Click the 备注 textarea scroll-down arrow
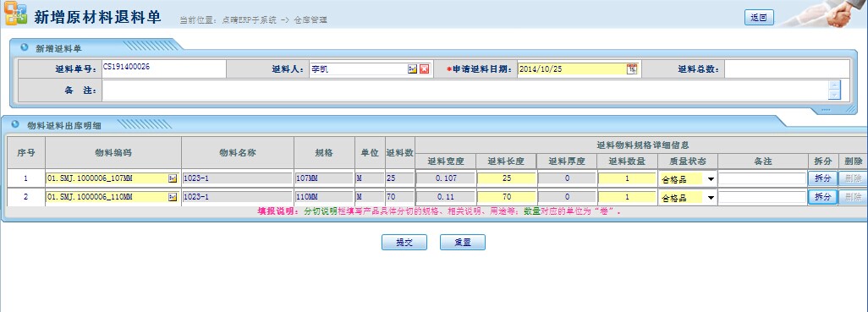Screen dimensions: 868x312 click(834, 96)
